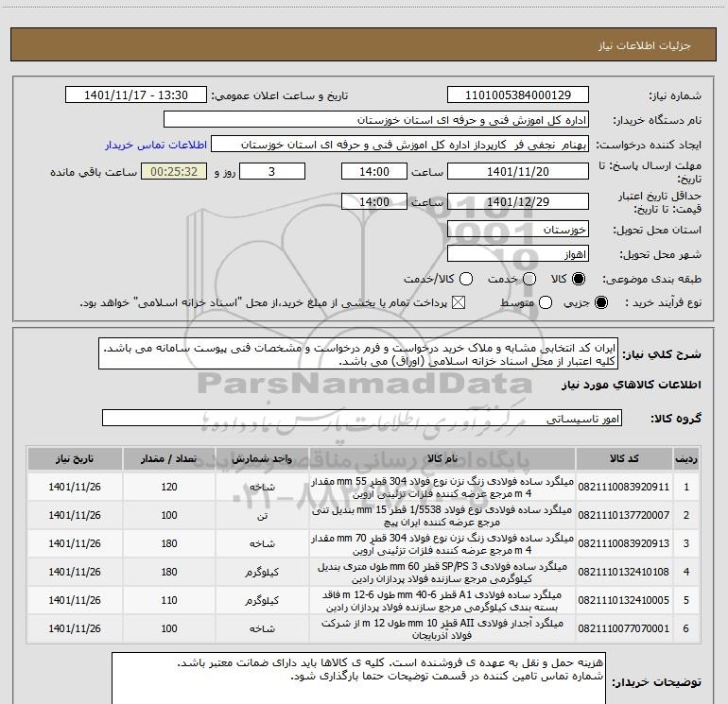Image resolution: width=728 pixels, height=704 pixels.
Task: Click product code 0821110132410108
Action: click(624, 572)
